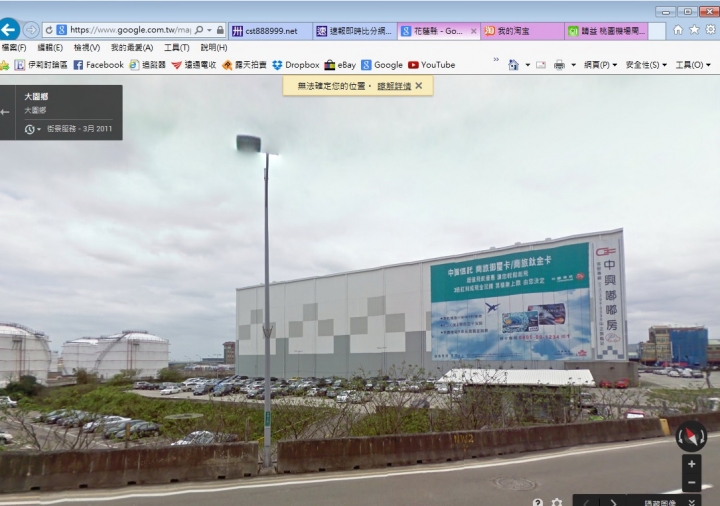This screenshot has width=720, height=506.
Task: Expand the favorites bar overflow chevron
Action: 496,60
